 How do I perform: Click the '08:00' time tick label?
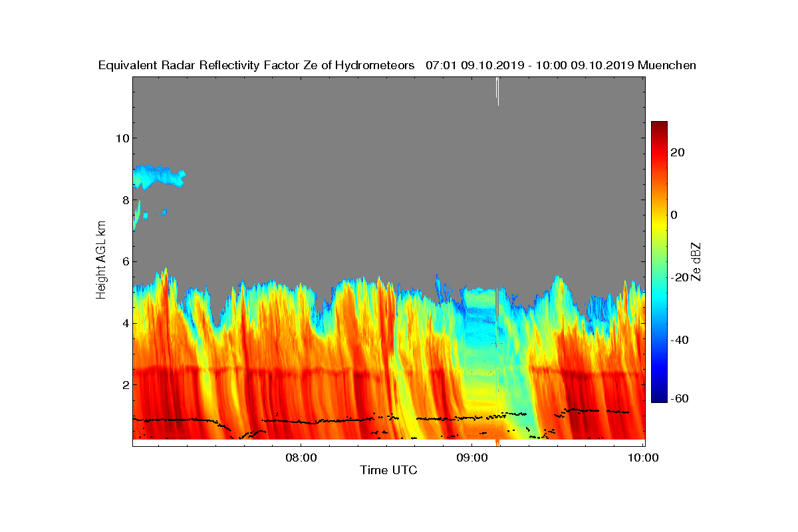click(301, 458)
